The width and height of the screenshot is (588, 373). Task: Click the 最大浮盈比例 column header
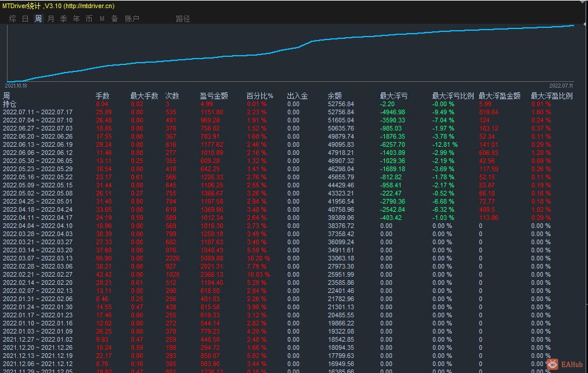551,96
